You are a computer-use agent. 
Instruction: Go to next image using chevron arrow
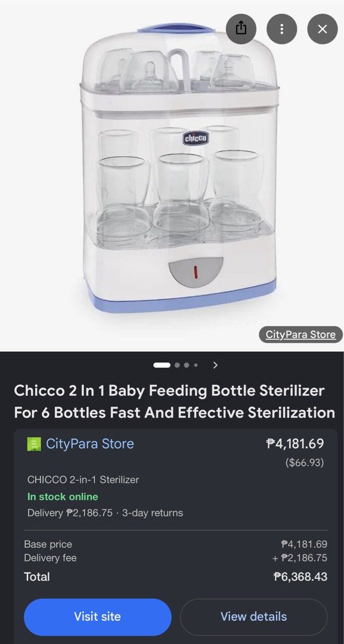pyautogui.click(x=215, y=365)
